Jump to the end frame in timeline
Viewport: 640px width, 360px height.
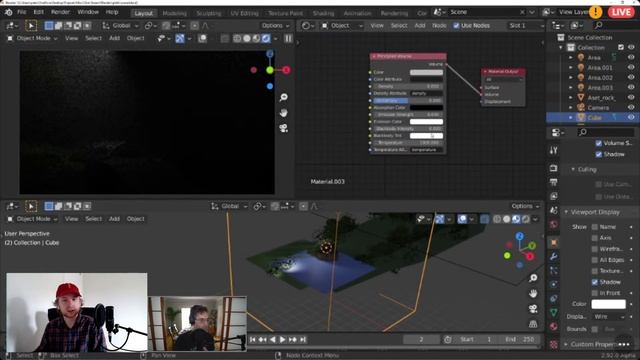pyautogui.click(x=303, y=340)
